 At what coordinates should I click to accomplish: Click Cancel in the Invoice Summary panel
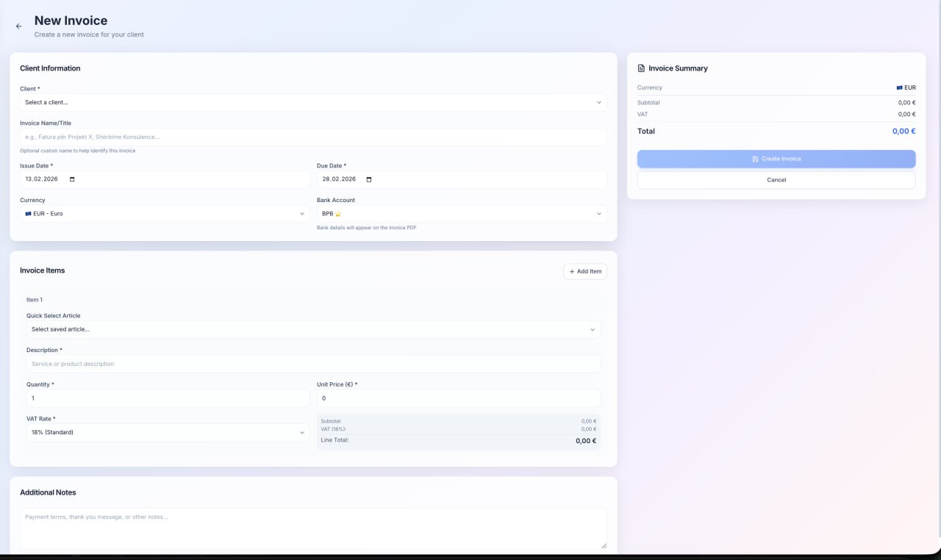pos(776,179)
